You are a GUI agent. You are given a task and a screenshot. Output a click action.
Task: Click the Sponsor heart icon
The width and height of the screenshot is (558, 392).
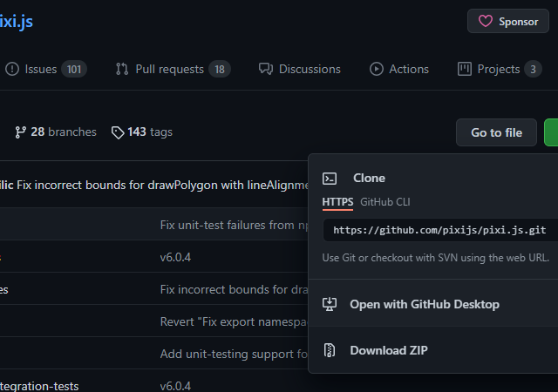tap(486, 22)
